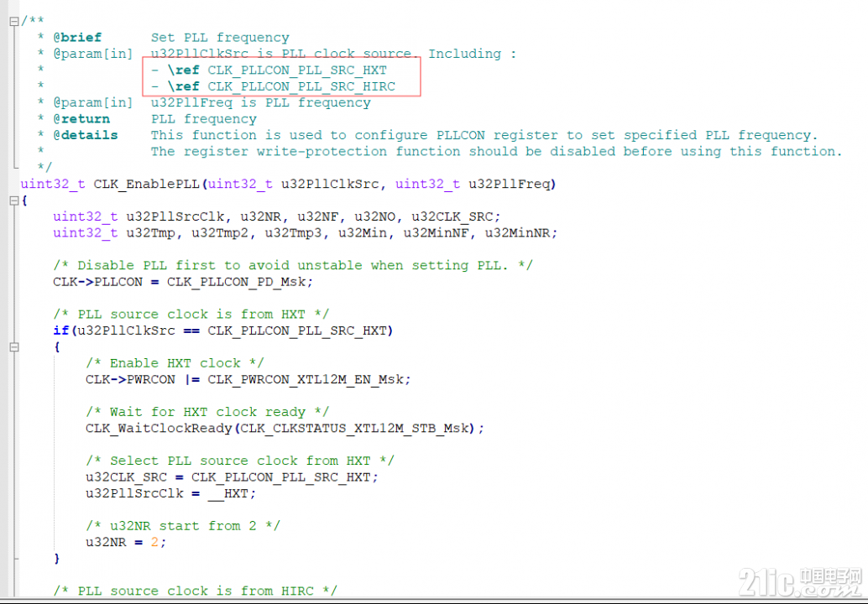This screenshot has height=604, width=868.
Task: Click the @brief tag in comment
Action: 77,38
